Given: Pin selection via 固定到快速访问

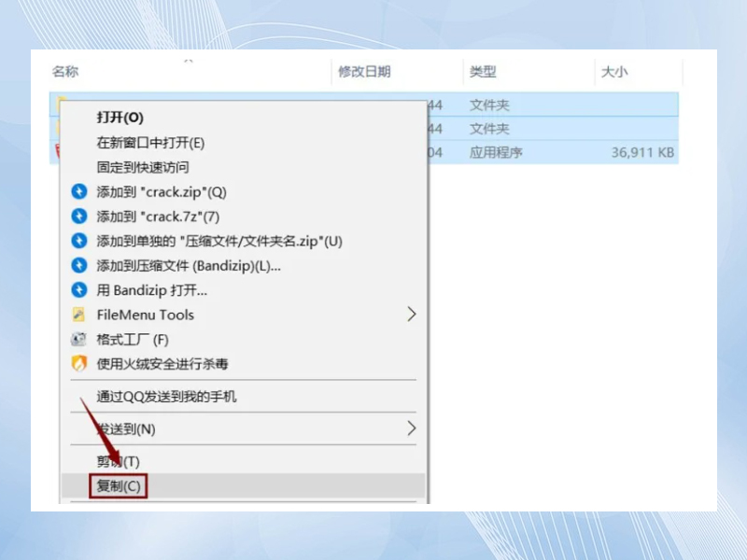Looking at the screenshot, I should coord(143,167).
